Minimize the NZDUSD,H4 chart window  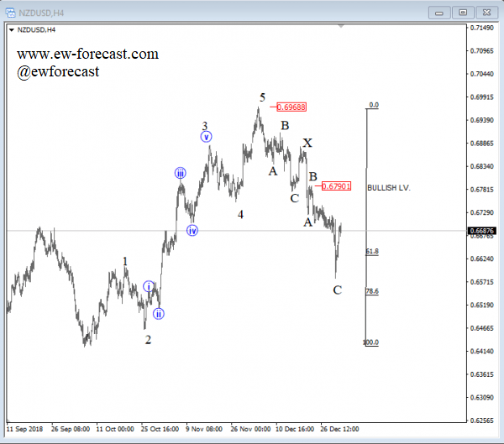[439, 13]
